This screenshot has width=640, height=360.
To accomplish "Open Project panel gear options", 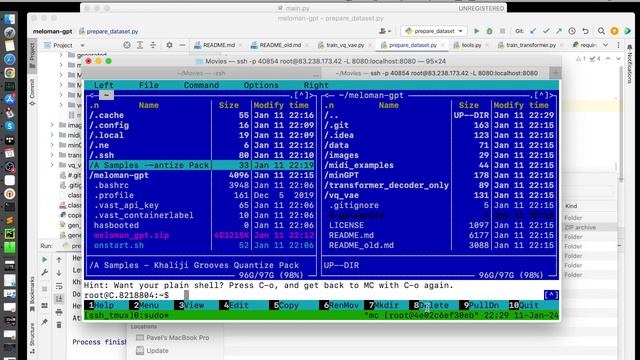I will tap(169, 45).
